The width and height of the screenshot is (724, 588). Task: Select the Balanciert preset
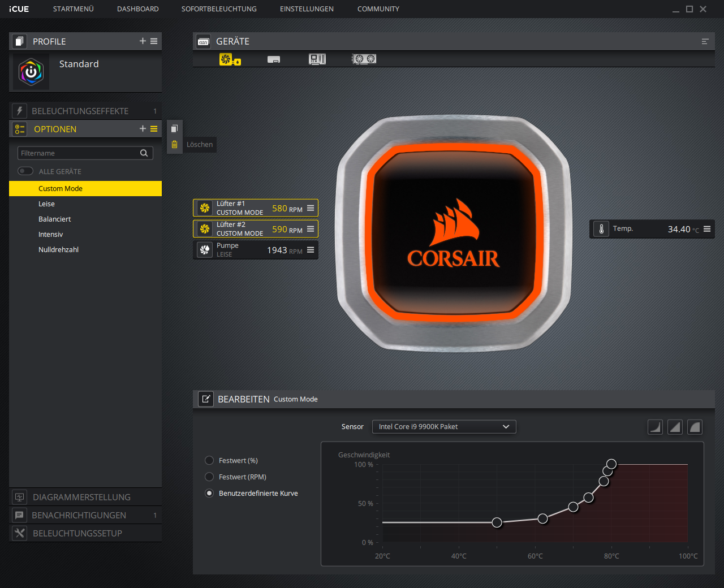(x=85, y=219)
